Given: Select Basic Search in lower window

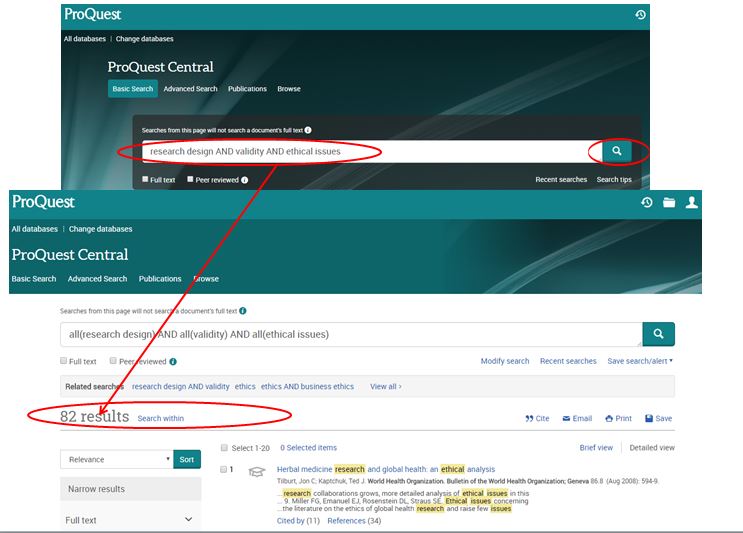Looking at the screenshot, I should [34, 279].
